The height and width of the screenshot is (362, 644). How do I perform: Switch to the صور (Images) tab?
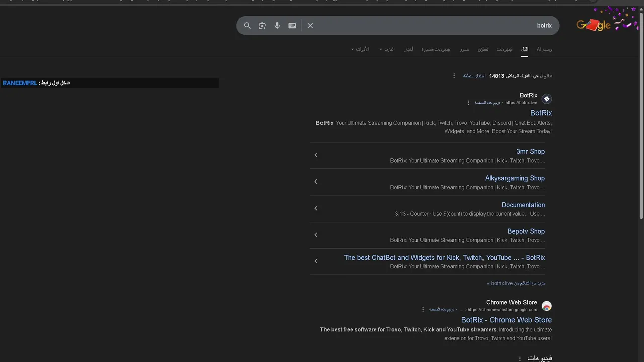tap(464, 49)
